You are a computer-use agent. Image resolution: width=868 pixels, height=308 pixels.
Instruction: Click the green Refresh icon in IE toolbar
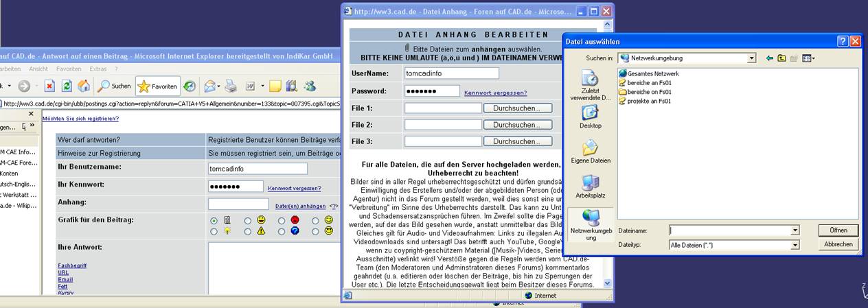(67, 86)
